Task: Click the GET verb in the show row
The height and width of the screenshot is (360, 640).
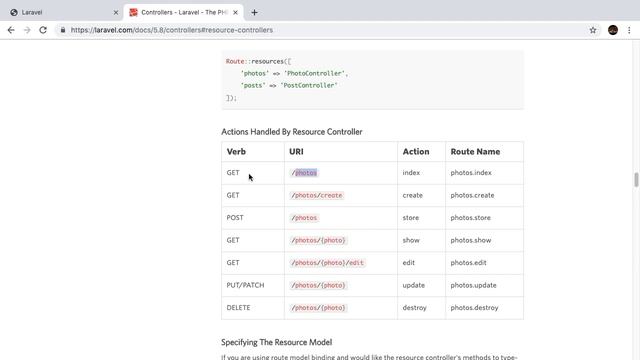Action: pyautogui.click(x=233, y=240)
